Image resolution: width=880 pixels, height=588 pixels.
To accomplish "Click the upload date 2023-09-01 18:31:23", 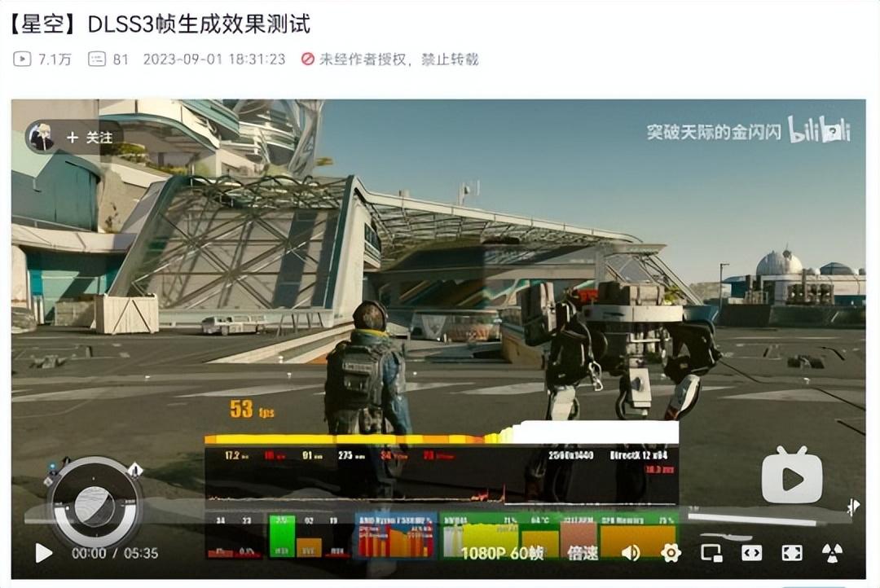I will 214,59.
